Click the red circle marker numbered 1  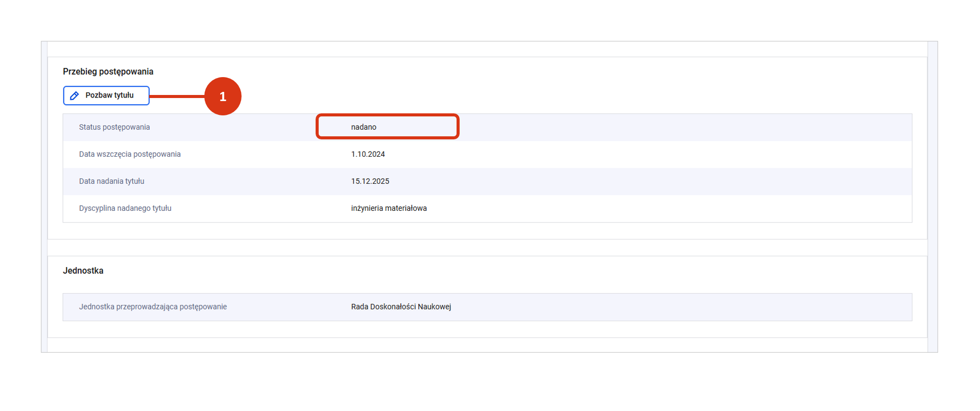(x=223, y=96)
